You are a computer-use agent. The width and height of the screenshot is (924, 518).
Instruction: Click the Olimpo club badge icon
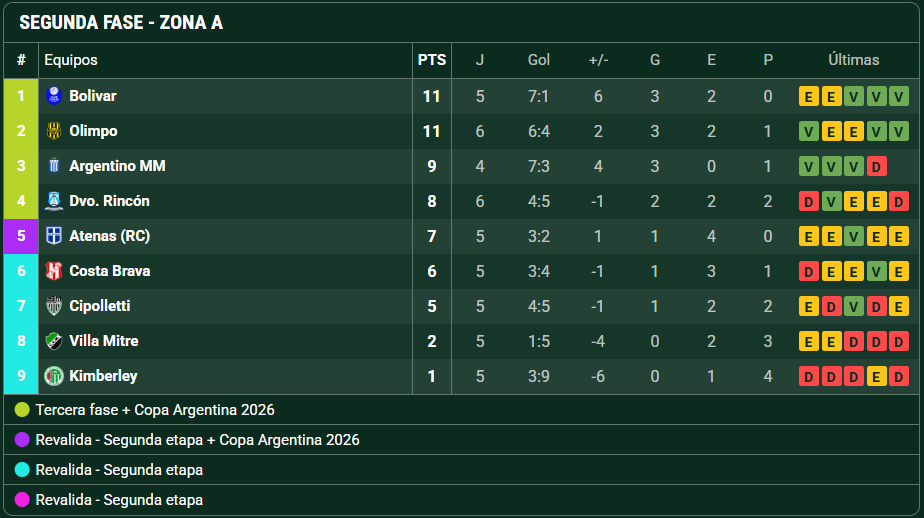click(54, 131)
